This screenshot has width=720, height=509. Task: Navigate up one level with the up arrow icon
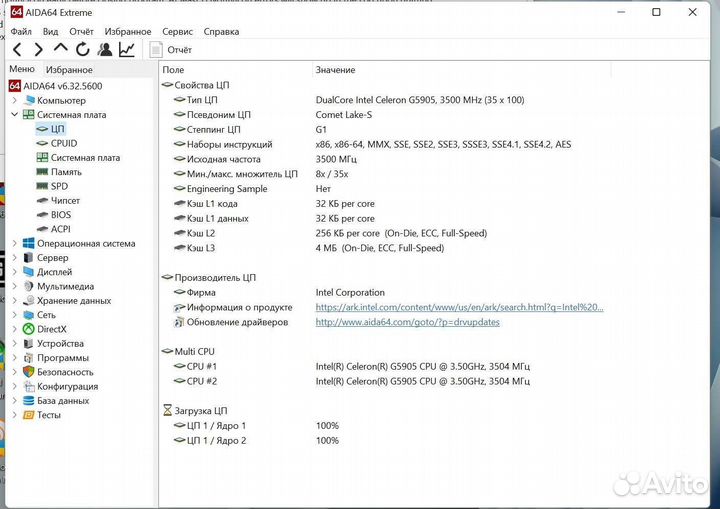(60, 48)
